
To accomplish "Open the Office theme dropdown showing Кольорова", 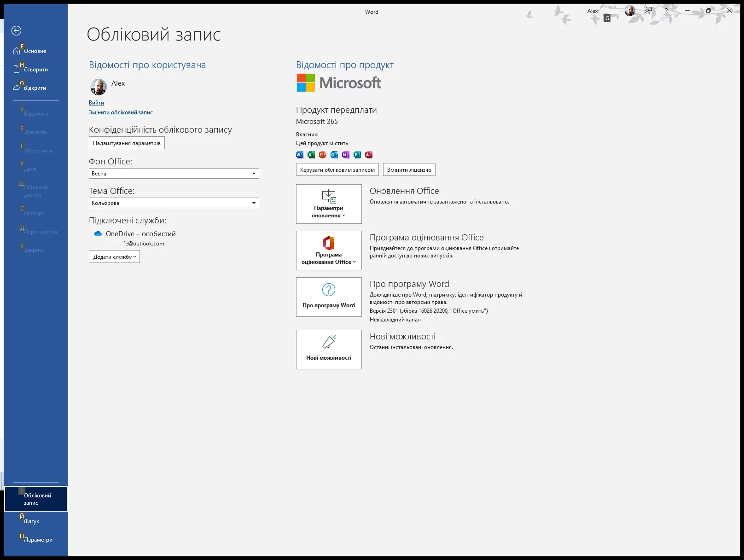I will click(x=174, y=203).
